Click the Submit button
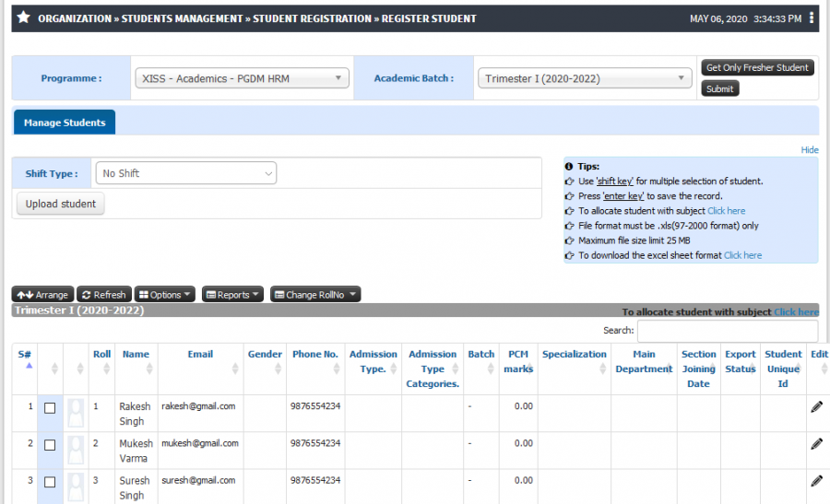This screenshot has width=830, height=504. 720,88
